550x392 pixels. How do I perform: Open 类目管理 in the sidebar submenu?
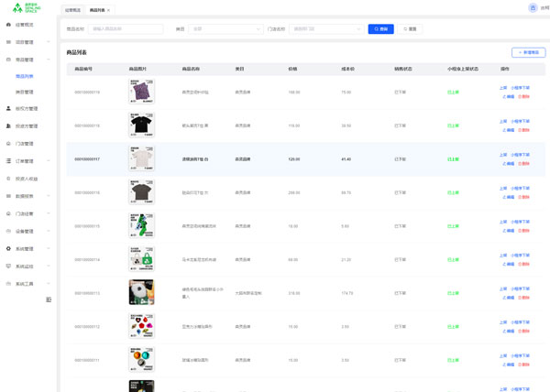click(x=25, y=92)
